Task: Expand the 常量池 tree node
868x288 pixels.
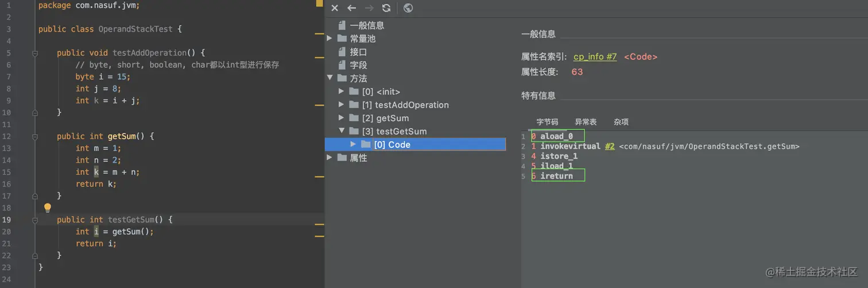Action: pyautogui.click(x=330, y=39)
